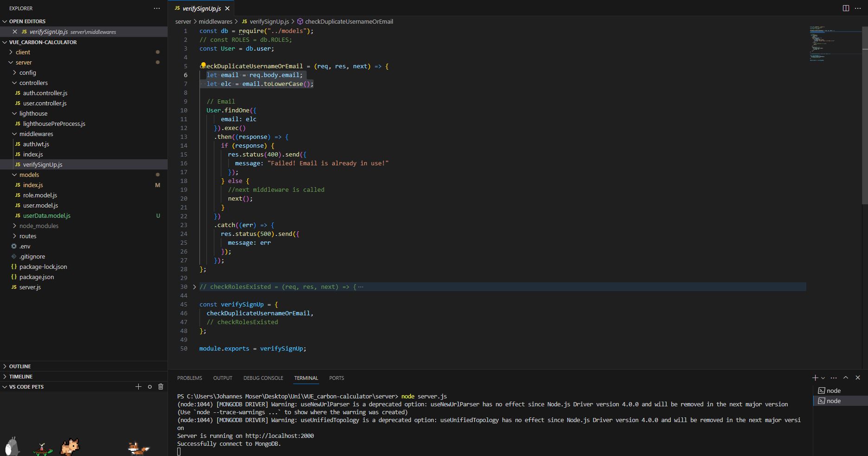This screenshot has height=456, width=868.
Task: Open untracked userData.model.js file
Action: pos(84,215)
